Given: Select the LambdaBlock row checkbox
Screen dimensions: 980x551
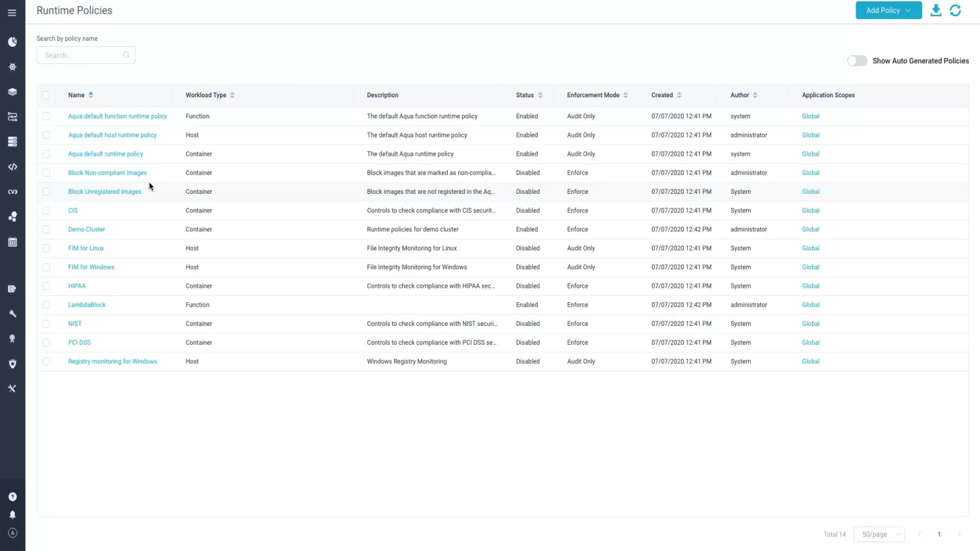Looking at the screenshot, I should (46, 305).
